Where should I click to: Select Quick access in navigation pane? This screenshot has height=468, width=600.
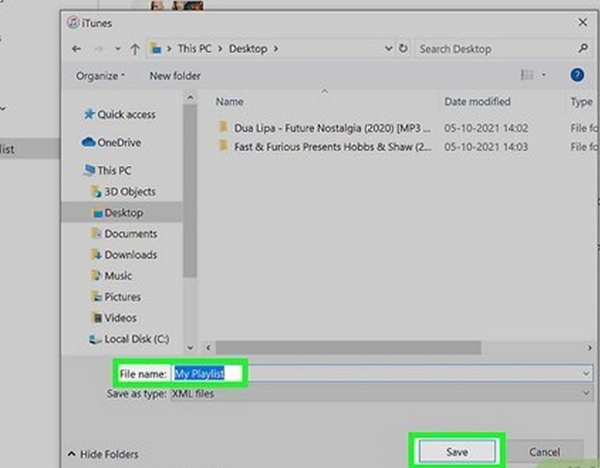tap(120, 114)
